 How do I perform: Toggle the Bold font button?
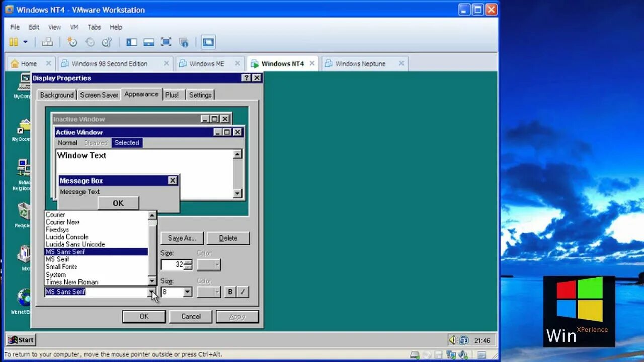(x=230, y=292)
